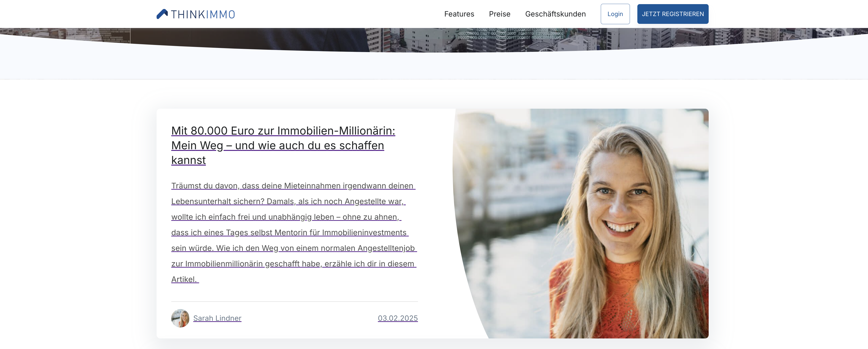Open the article titled Mit 80.000 Euro zur Immobilien-Millionärin
Screen dimensions: 868x349
tap(283, 146)
